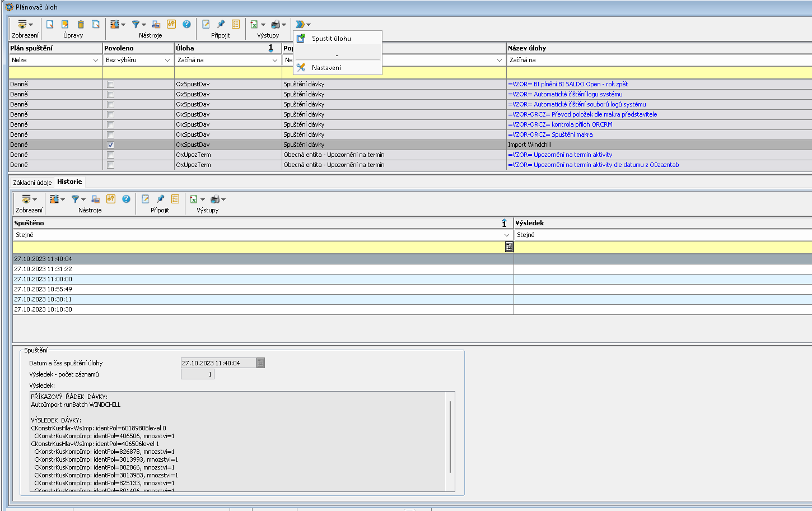This screenshot has height=511, width=812.
Task: Click the printer icon in top Výstupy group
Action: pyautogui.click(x=276, y=24)
